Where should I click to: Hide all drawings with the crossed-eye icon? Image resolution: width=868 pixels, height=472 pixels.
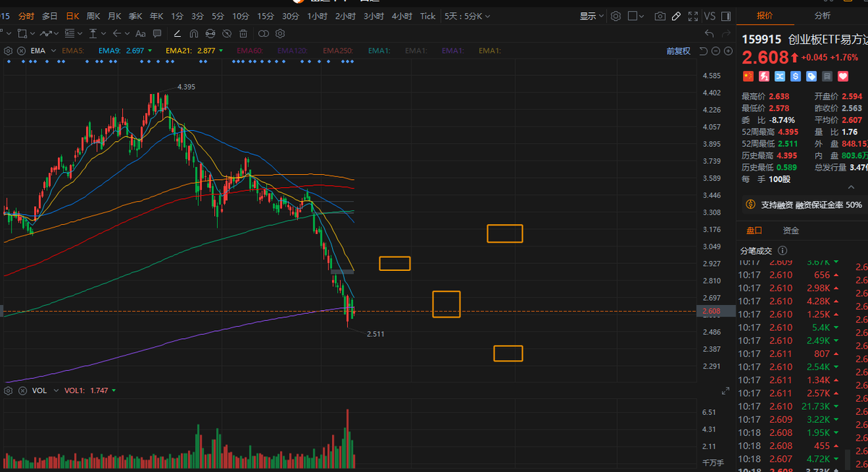point(226,33)
